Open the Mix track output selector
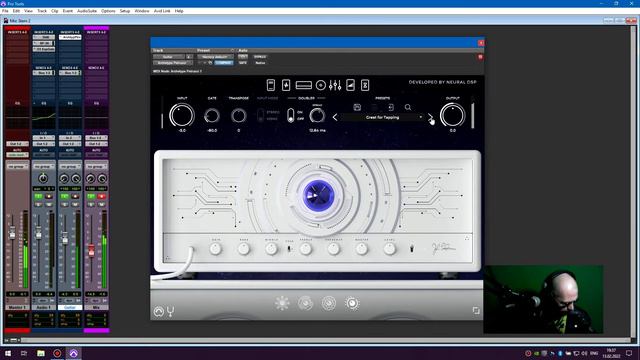Screen dimensions: 640x360 tap(96, 144)
